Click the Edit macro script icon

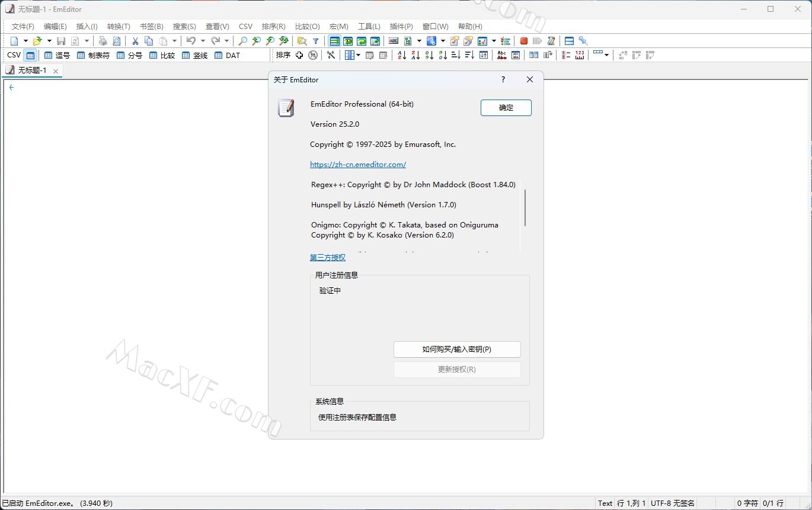[x=551, y=41]
